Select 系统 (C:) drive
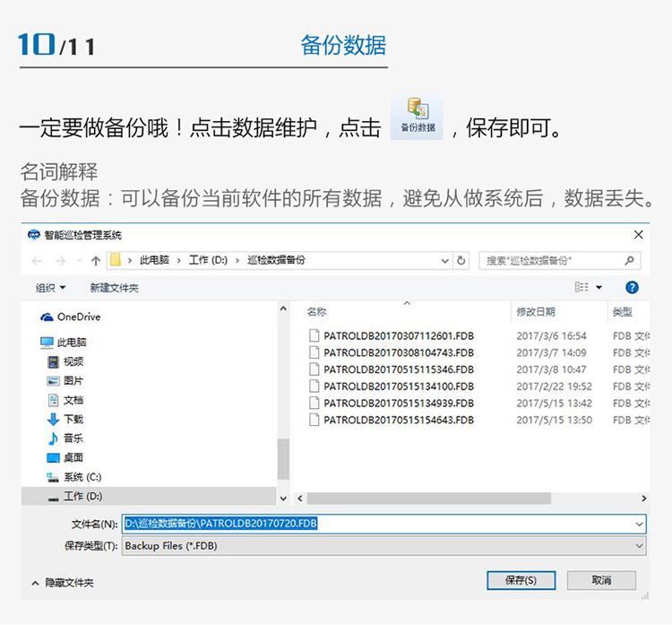 pos(82,477)
